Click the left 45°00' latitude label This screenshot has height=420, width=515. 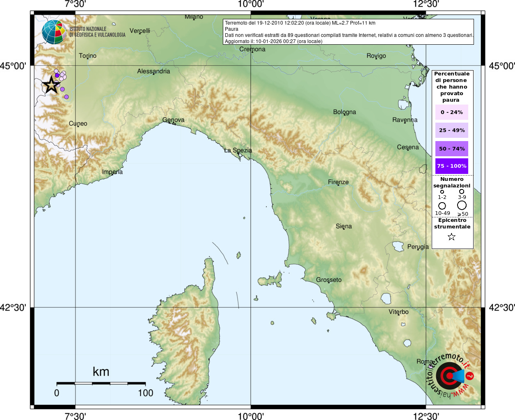[13, 66]
